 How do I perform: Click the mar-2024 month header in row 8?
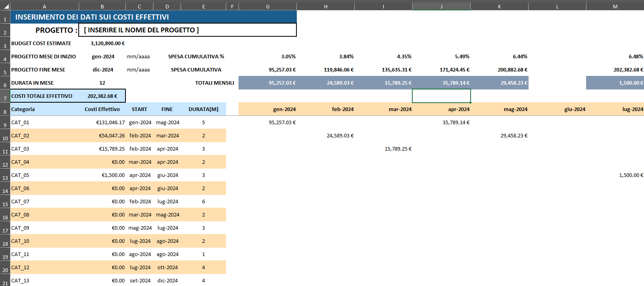[x=400, y=109]
